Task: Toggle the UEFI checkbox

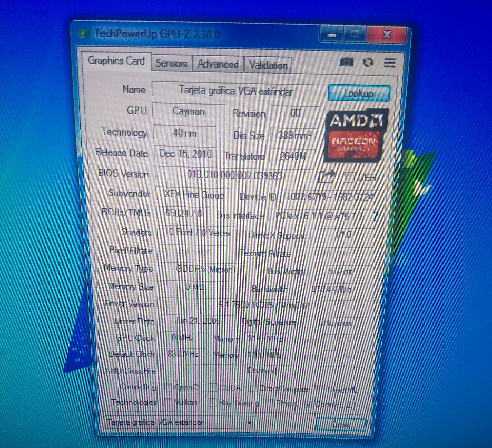Action: tap(349, 177)
